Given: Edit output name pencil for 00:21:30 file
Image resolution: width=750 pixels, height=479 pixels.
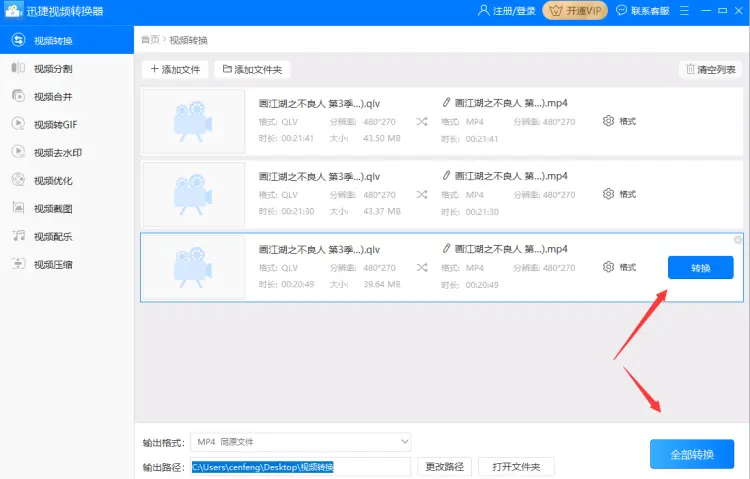Looking at the screenshot, I should [446, 175].
